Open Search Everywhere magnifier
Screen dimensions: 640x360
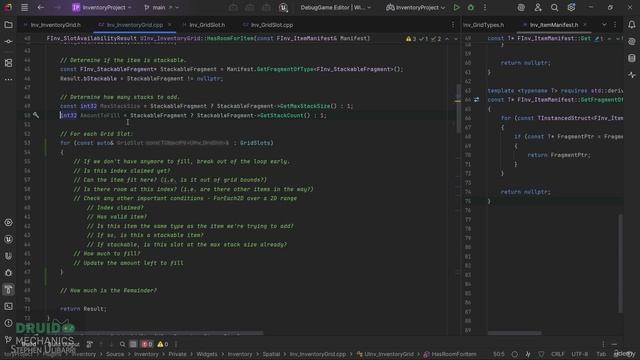554,7
